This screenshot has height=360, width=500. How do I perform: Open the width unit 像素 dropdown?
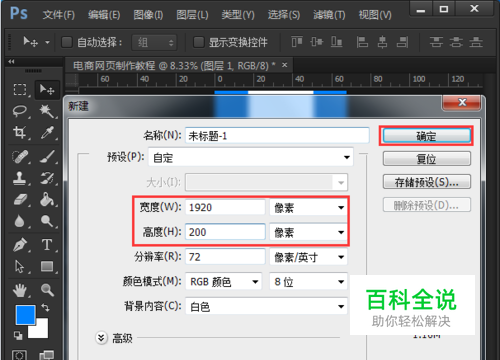308,208
